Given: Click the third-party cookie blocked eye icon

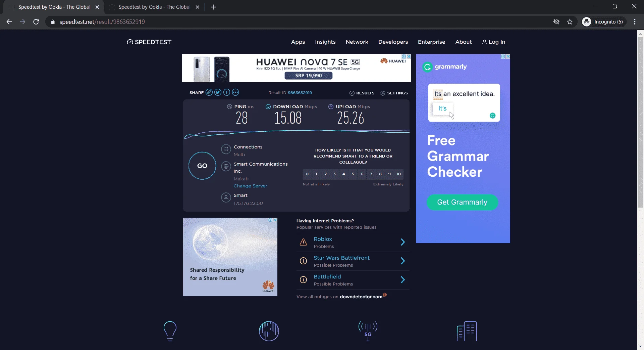Looking at the screenshot, I should (556, 22).
